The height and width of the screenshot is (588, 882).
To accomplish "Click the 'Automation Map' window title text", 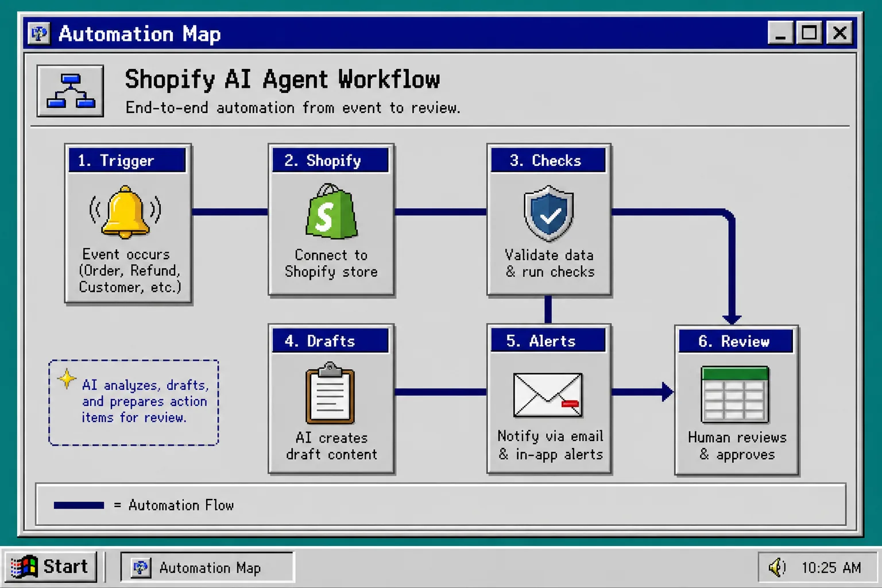I will 140,34.
